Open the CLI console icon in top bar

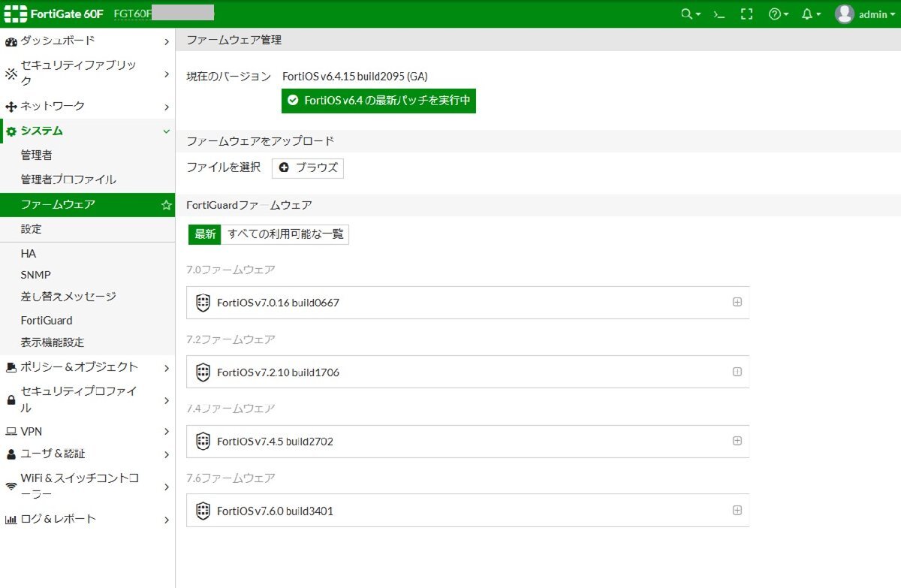[x=718, y=14]
